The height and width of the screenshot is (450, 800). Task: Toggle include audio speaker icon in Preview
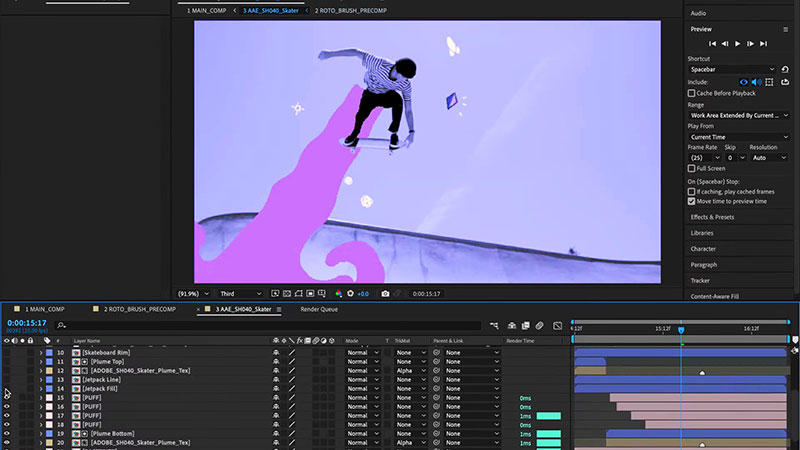(756, 82)
